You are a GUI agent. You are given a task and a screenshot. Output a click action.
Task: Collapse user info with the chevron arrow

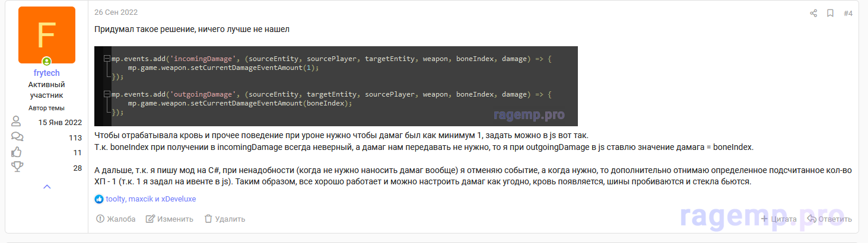pyautogui.click(x=47, y=187)
